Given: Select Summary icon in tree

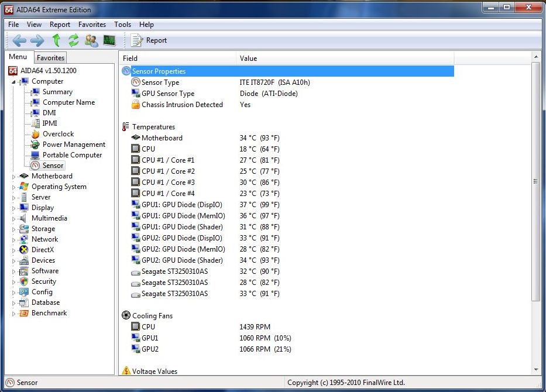Looking at the screenshot, I should pos(35,92).
